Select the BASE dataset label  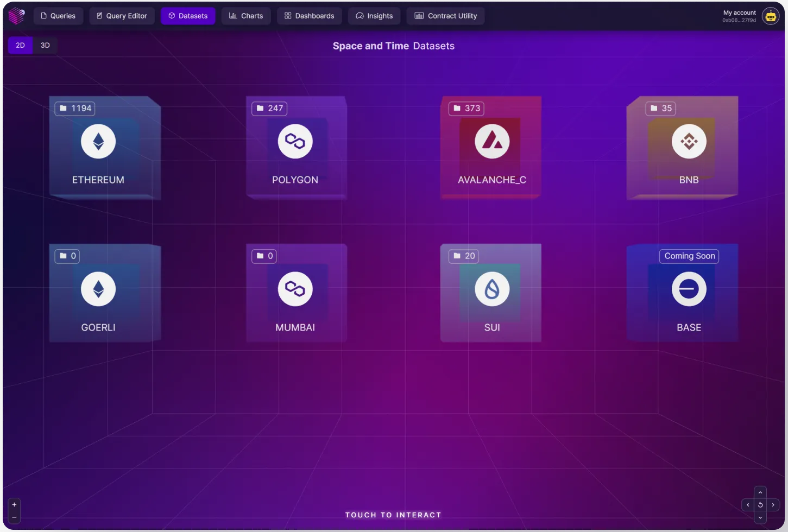[x=689, y=327]
